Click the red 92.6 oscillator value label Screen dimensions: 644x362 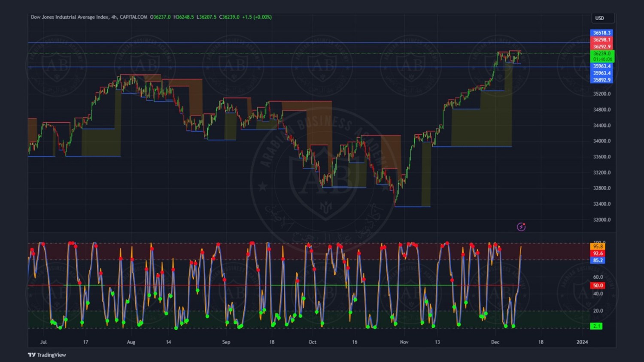(x=598, y=253)
